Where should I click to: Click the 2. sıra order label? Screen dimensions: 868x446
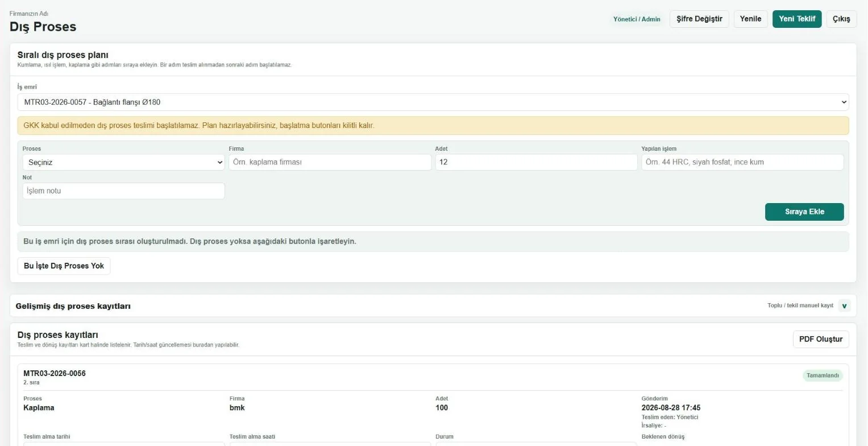[x=31, y=382]
